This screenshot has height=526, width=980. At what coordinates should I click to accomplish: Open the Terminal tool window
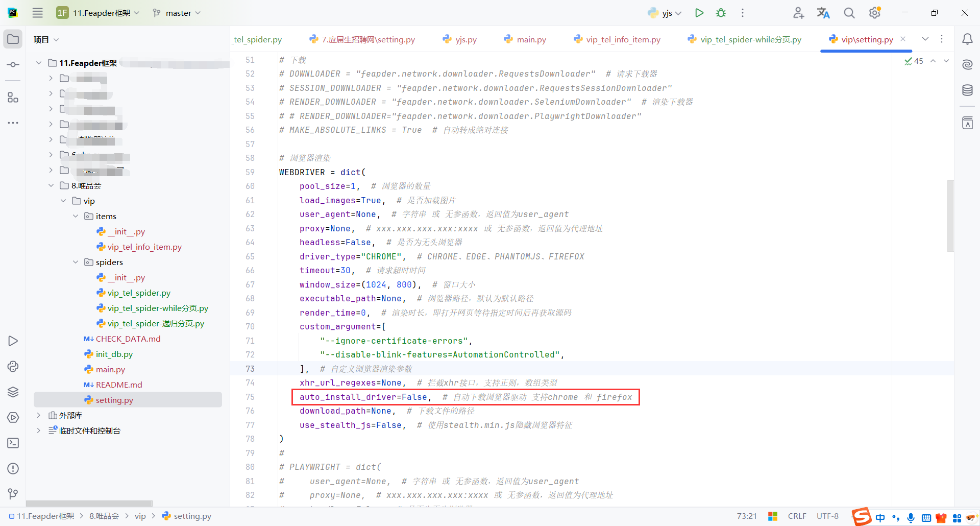(x=13, y=443)
